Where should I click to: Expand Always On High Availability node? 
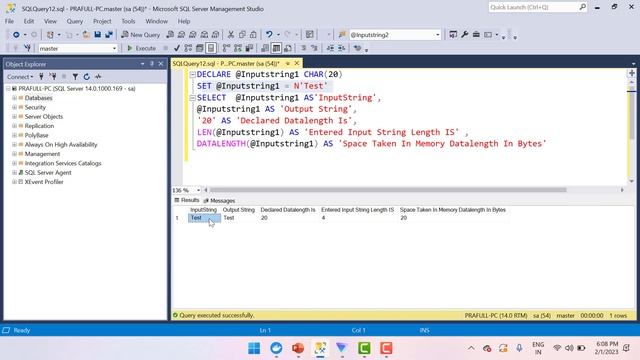14,144
